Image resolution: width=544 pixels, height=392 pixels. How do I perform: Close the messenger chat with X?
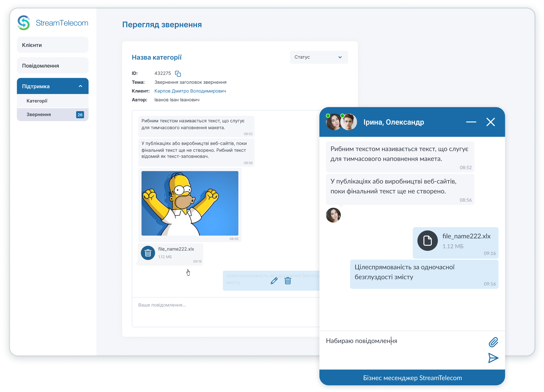(x=491, y=122)
